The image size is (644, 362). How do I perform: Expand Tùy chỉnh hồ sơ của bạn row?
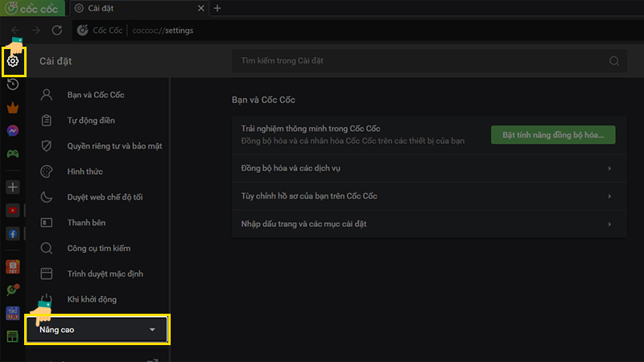429,196
